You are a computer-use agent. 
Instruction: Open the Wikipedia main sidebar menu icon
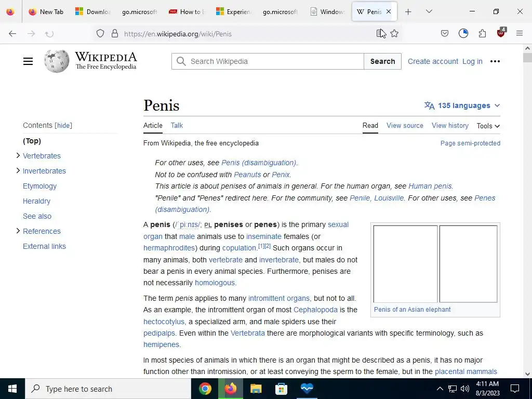[28, 61]
